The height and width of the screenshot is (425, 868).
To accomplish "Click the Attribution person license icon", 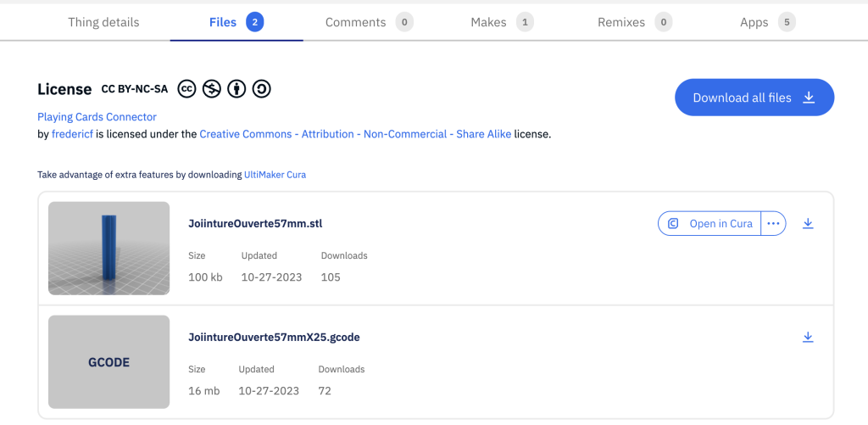I will (x=236, y=89).
